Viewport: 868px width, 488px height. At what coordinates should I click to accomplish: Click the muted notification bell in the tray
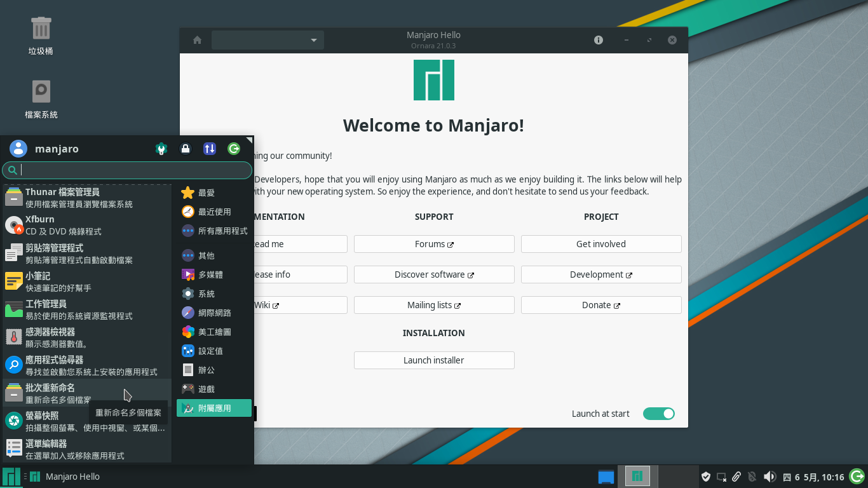coord(752,477)
